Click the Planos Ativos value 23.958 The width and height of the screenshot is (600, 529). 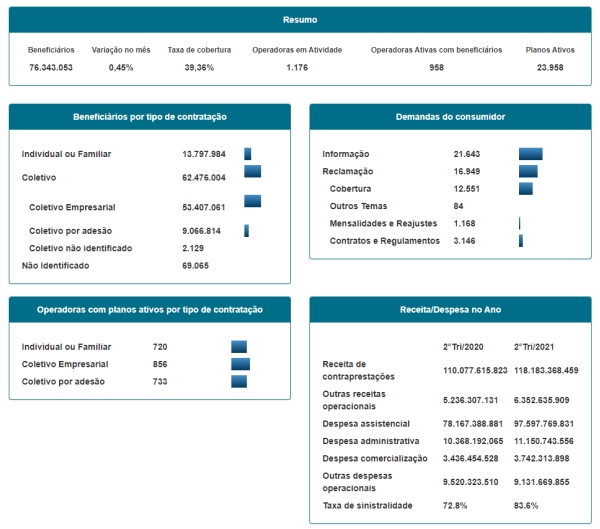pos(549,68)
